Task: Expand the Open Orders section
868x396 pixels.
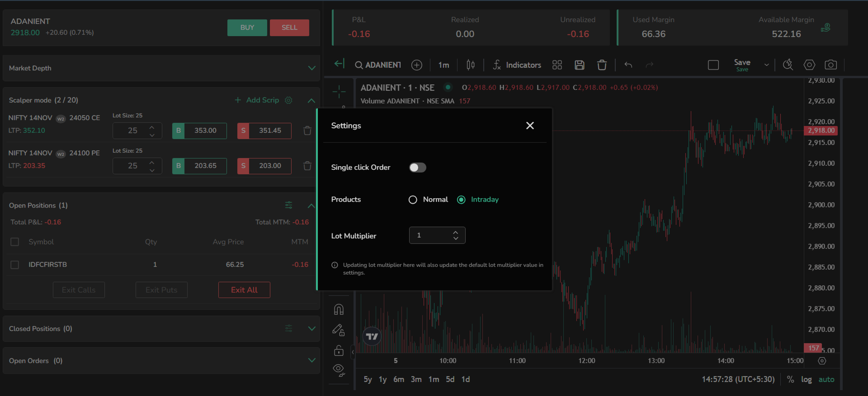Action: click(x=312, y=360)
